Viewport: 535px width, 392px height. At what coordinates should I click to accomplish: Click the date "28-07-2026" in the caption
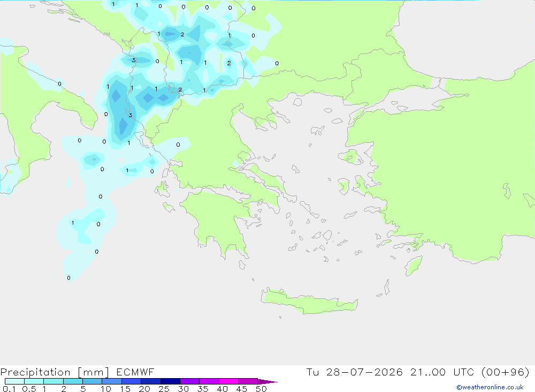[x=364, y=372]
